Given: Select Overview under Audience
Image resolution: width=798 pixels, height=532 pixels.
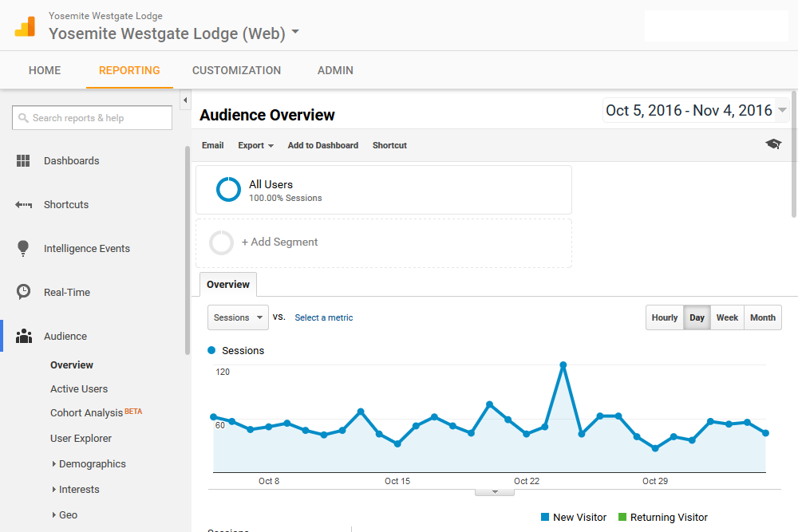Looking at the screenshot, I should 72,365.
